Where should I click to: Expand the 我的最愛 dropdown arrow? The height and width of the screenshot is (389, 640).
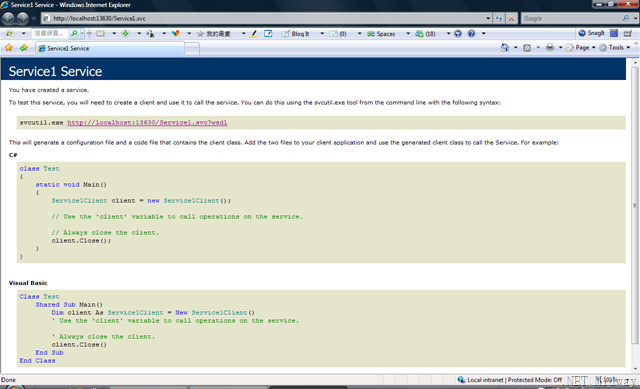(243, 33)
